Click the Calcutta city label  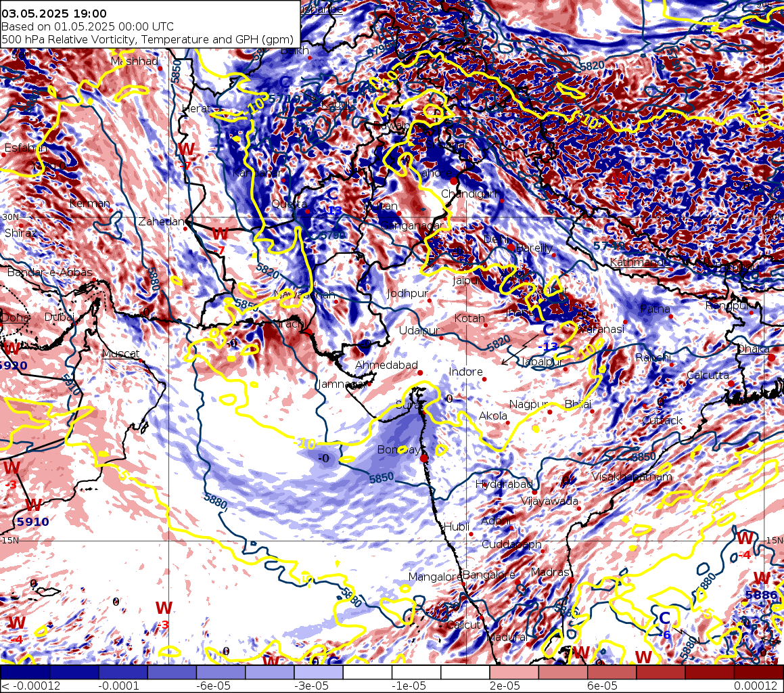click(x=708, y=376)
